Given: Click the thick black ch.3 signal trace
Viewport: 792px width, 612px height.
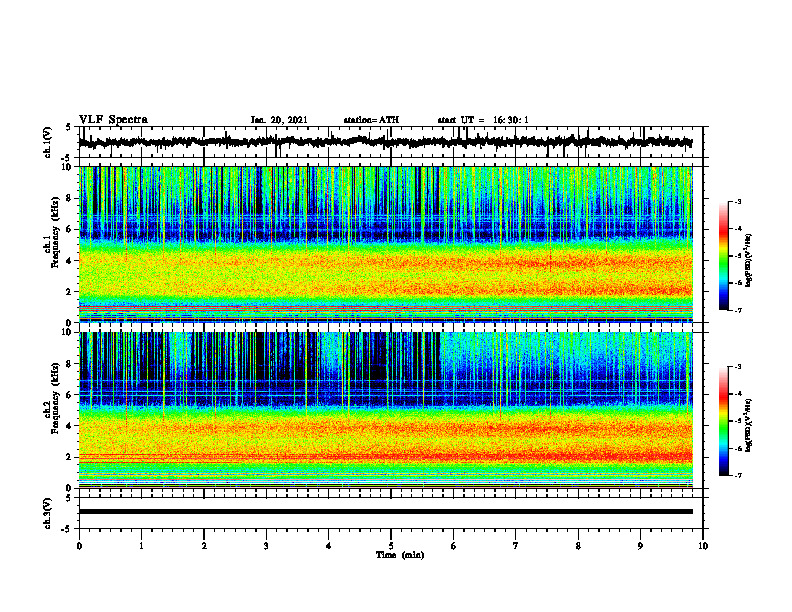Looking at the screenshot, I should pyautogui.click(x=386, y=512).
